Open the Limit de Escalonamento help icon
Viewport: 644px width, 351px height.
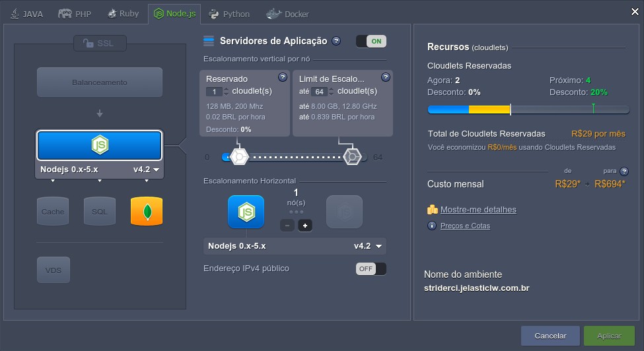click(x=385, y=77)
